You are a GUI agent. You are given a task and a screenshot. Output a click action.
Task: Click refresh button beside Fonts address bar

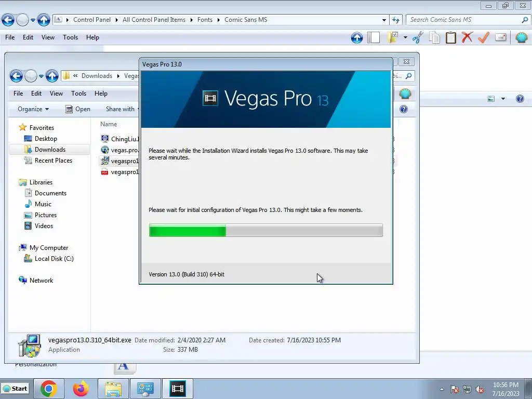pos(396,20)
